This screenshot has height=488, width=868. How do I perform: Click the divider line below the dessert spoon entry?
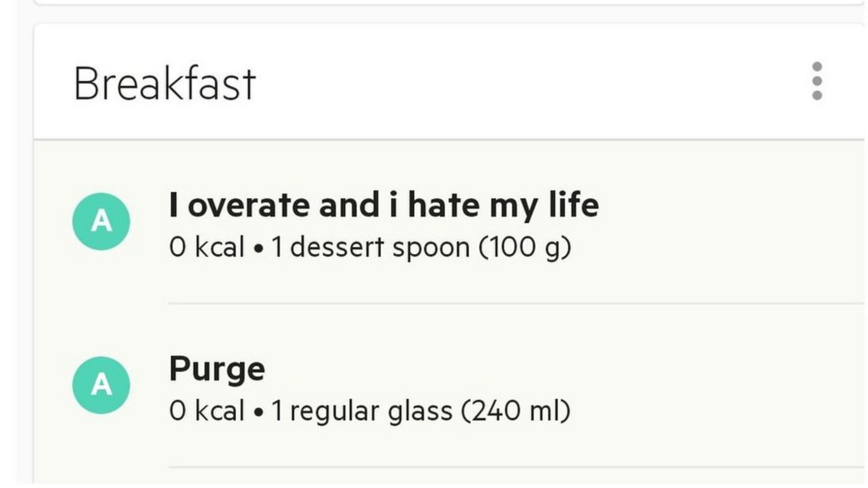tap(509, 303)
